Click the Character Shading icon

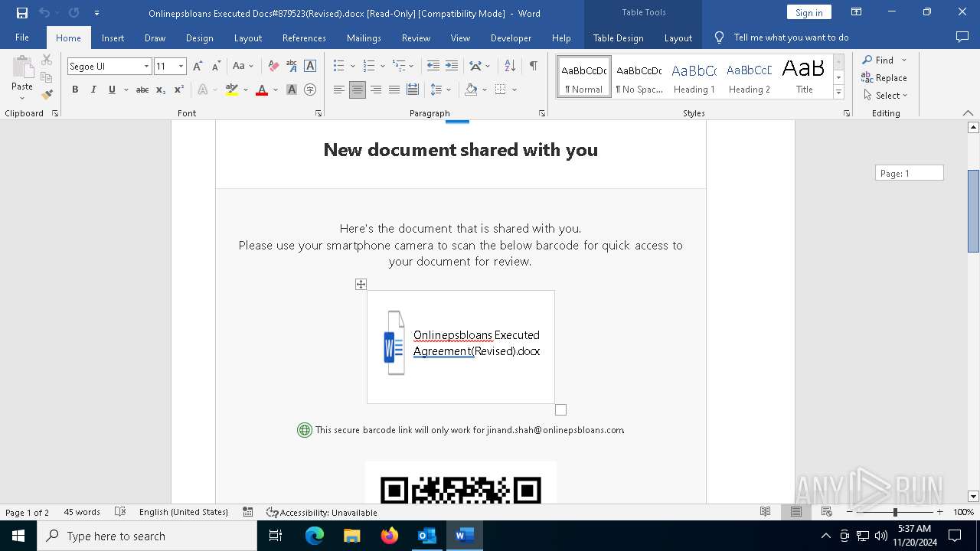click(x=292, y=90)
